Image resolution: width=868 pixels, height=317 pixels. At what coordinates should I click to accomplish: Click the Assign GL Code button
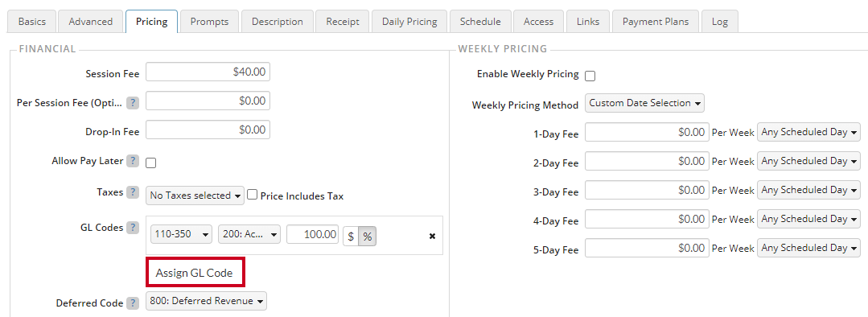[195, 272]
